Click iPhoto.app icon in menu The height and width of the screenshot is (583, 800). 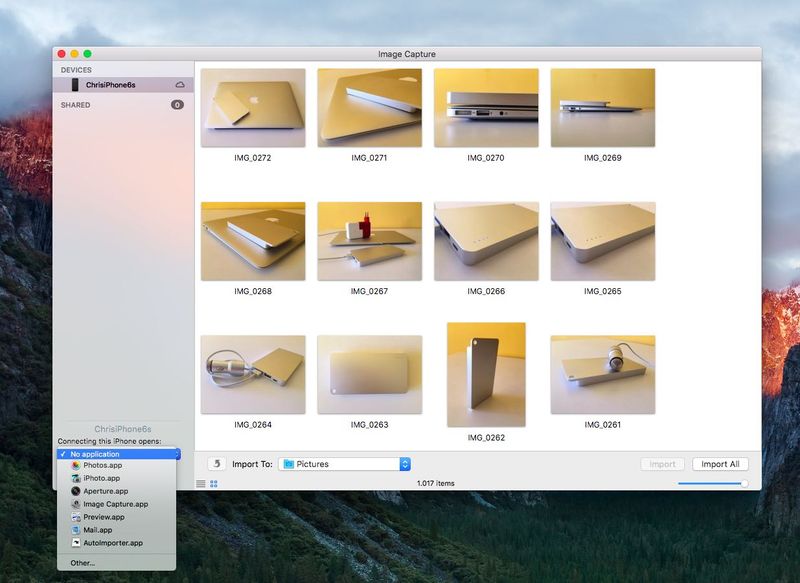tap(76, 478)
